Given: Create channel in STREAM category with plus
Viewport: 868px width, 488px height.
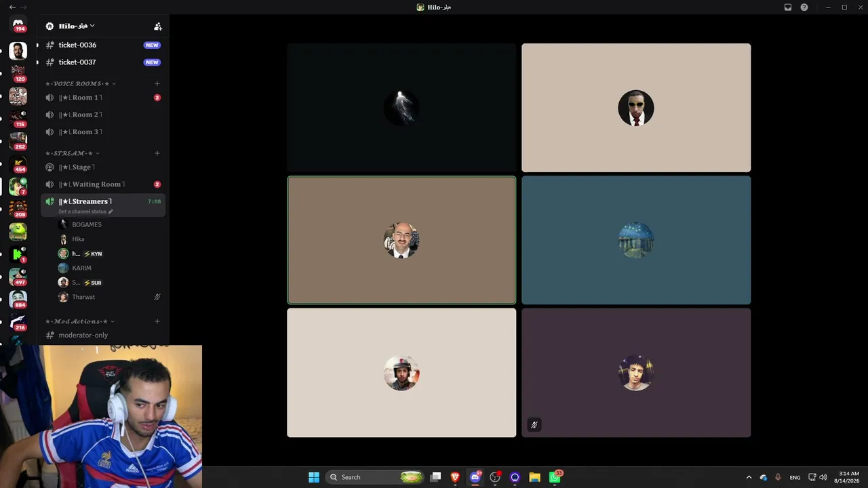Looking at the screenshot, I should [x=157, y=153].
